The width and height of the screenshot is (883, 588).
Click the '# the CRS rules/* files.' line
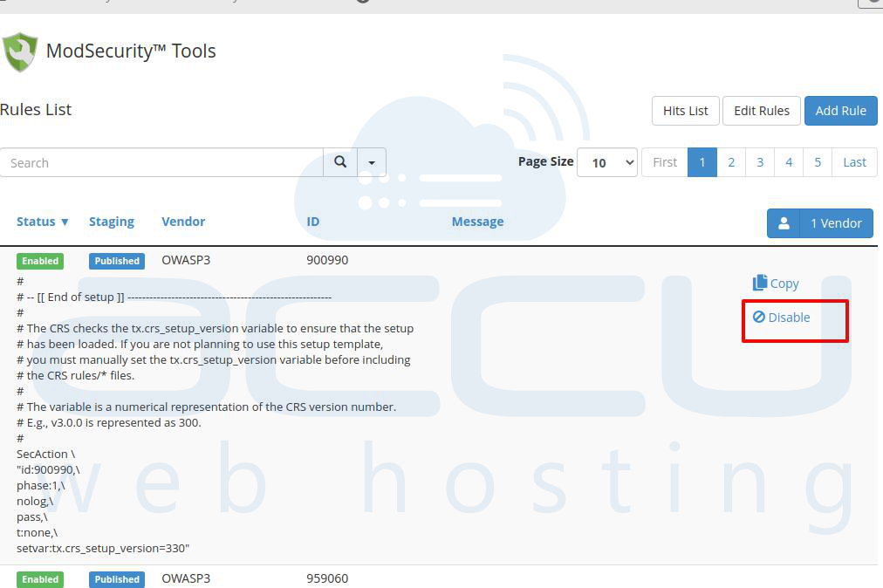pos(75,375)
